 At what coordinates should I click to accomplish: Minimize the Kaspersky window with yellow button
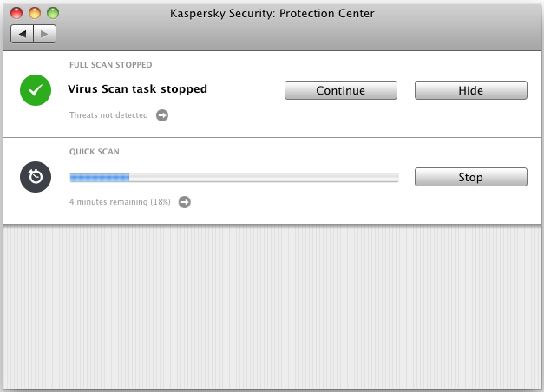[x=35, y=14]
